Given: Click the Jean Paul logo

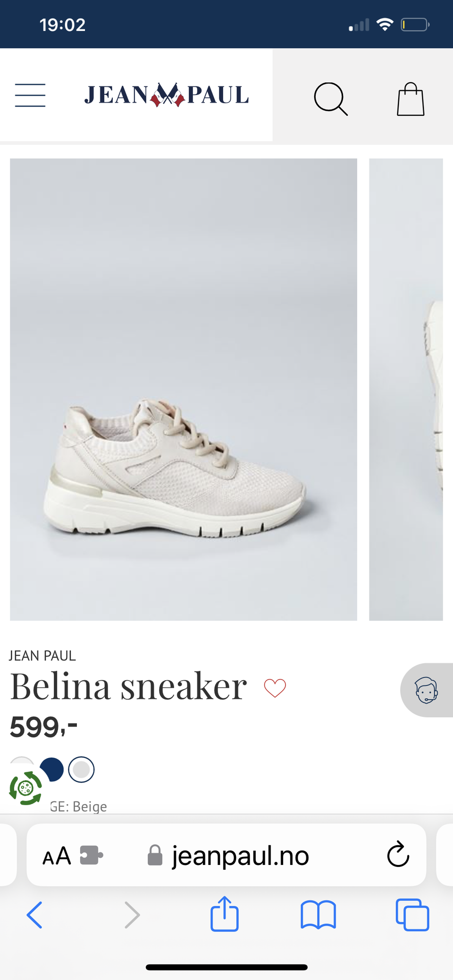Looking at the screenshot, I should tap(166, 95).
